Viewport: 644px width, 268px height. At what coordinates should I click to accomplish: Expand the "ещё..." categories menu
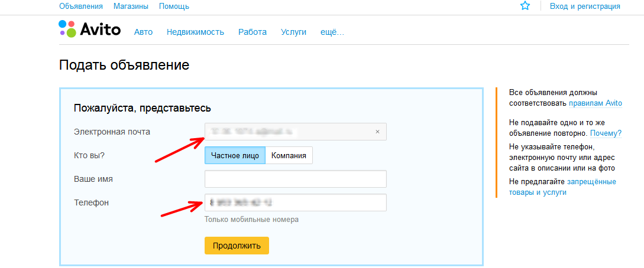pyautogui.click(x=332, y=32)
